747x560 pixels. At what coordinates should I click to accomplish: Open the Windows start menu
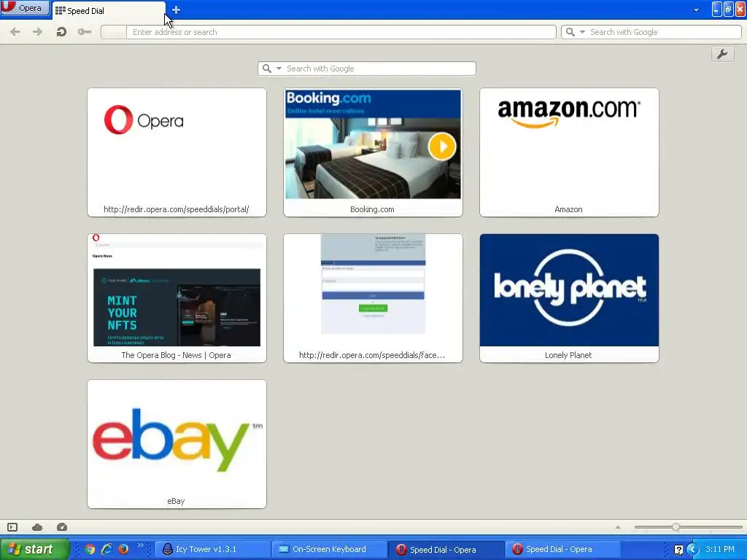coord(34,549)
